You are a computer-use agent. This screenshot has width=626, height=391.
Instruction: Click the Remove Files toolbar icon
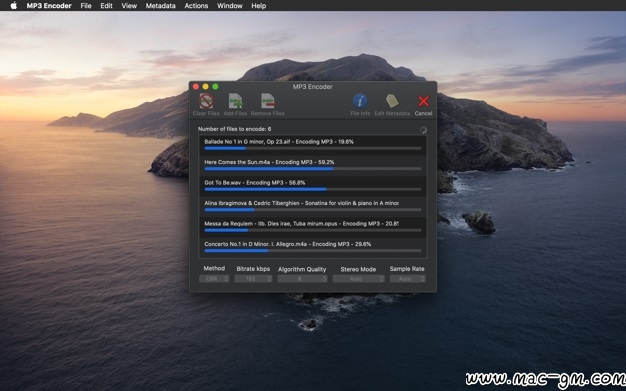coord(267,101)
